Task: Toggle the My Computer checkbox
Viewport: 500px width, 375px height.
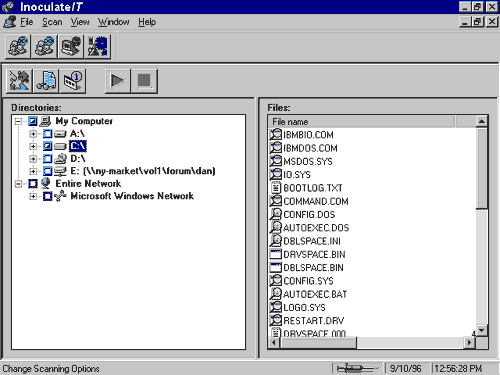Action: tap(33, 121)
